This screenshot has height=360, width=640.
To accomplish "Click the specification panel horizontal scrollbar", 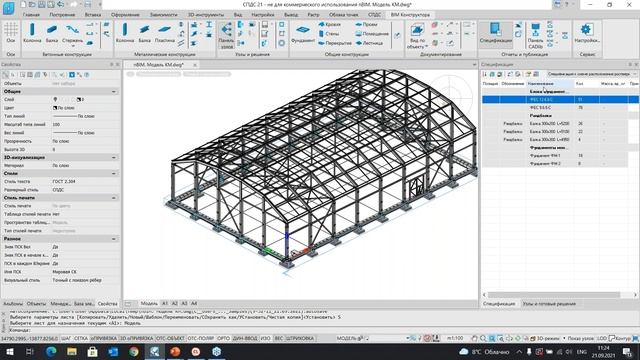I will [x=554, y=295].
